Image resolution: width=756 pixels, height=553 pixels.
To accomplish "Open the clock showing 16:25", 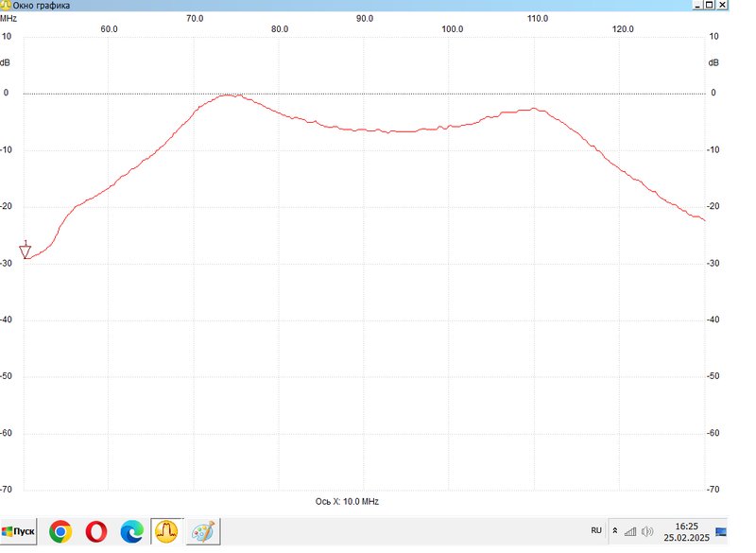I will 687,526.
